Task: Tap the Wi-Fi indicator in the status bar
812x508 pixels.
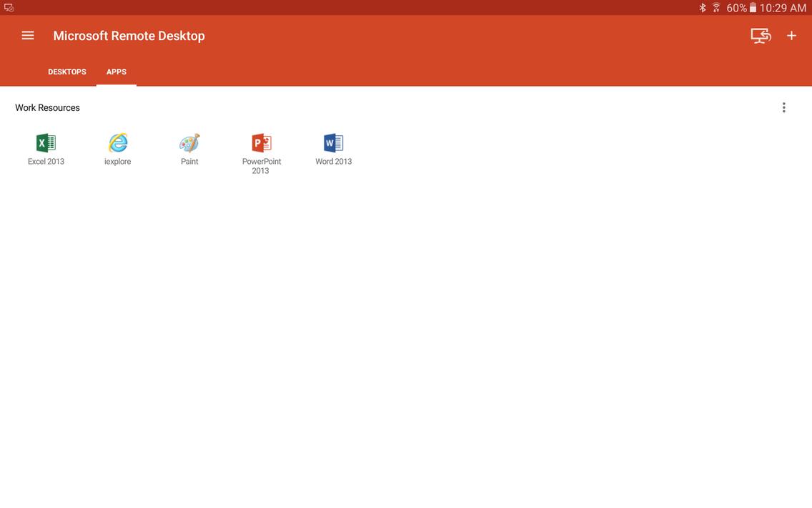Action: (x=716, y=8)
